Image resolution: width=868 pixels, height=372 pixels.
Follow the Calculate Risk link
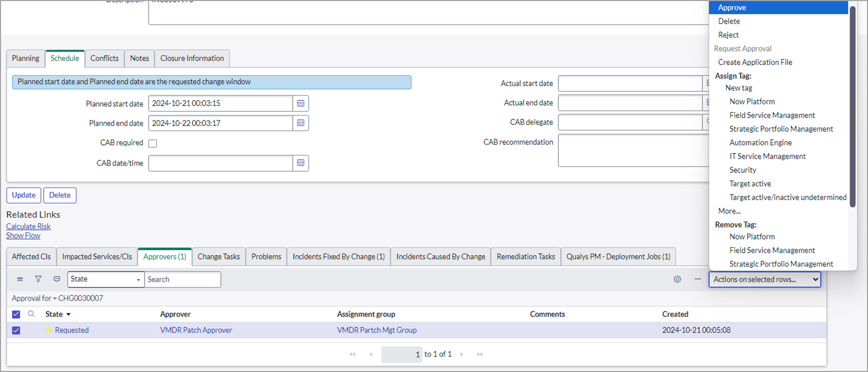tap(28, 226)
